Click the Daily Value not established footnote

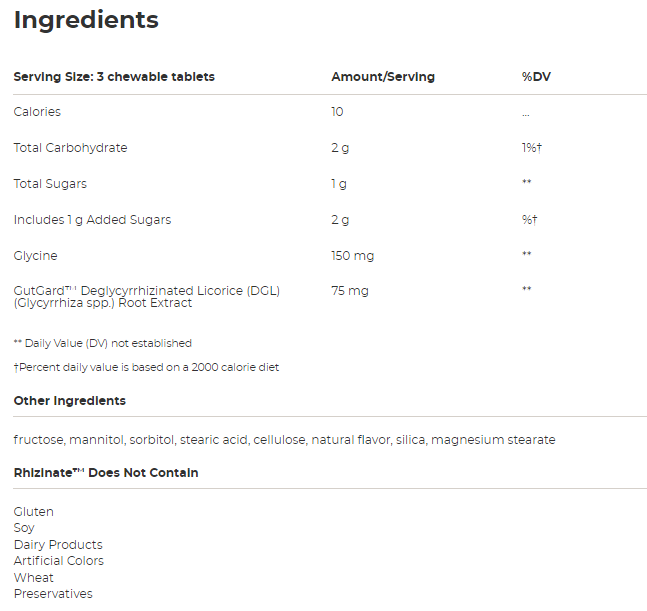click(x=103, y=343)
